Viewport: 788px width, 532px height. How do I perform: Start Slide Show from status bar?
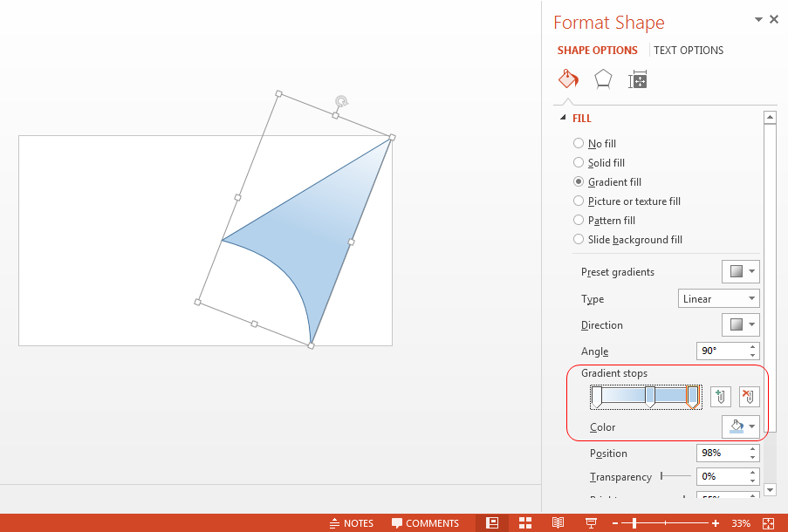click(591, 523)
